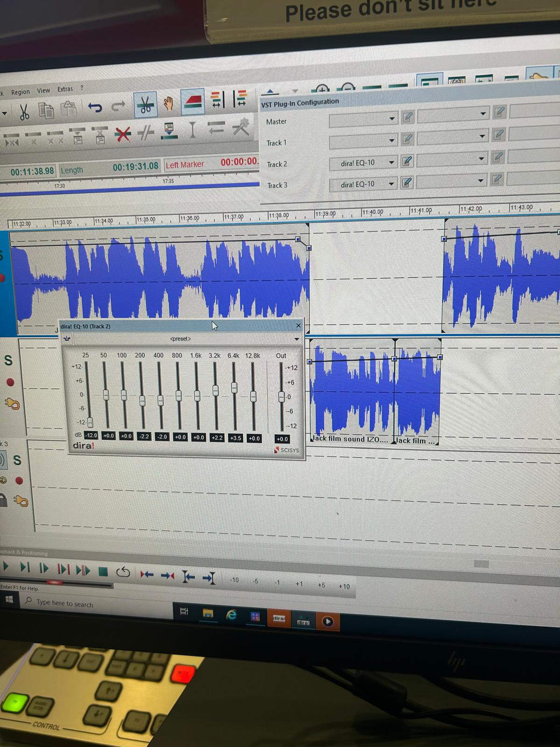
Task: Expand Master first plug-in dropdown
Action: click(392, 119)
